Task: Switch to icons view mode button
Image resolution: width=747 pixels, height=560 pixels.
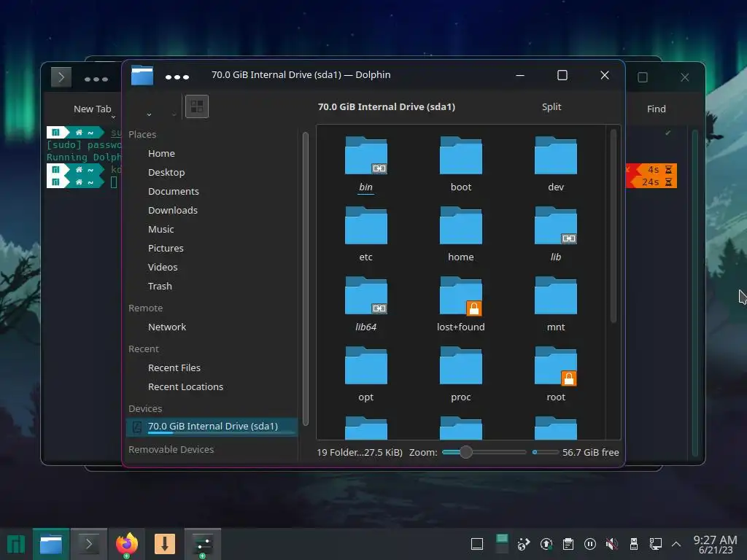Action: pos(197,106)
